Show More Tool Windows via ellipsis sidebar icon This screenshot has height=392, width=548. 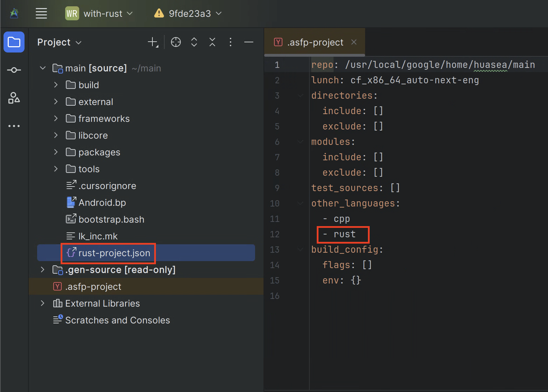pos(14,126)
